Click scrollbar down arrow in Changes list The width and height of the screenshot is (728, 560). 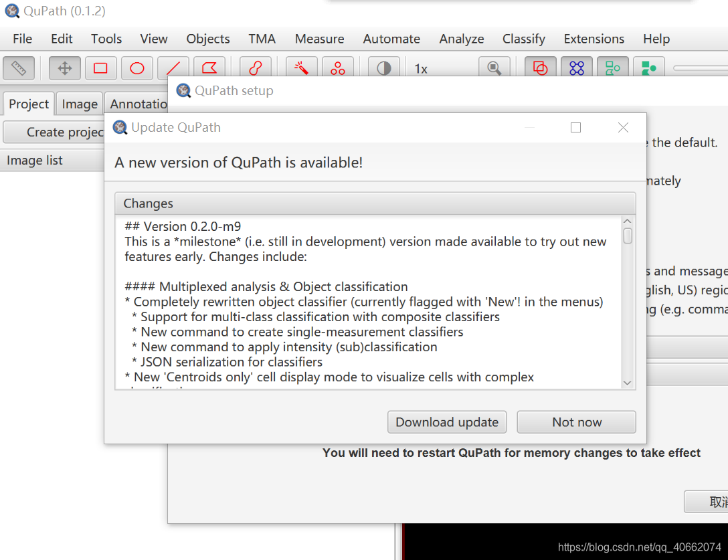pyautogui.click(x=627, y=383)
